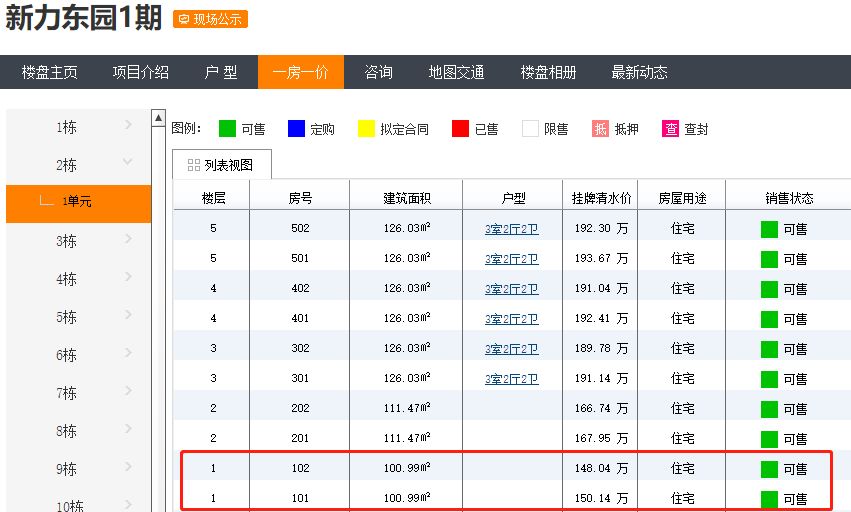Click the grid icon on 列表视图 tab
Viewport: 851px width, 512px height.
tap(193, 165)
